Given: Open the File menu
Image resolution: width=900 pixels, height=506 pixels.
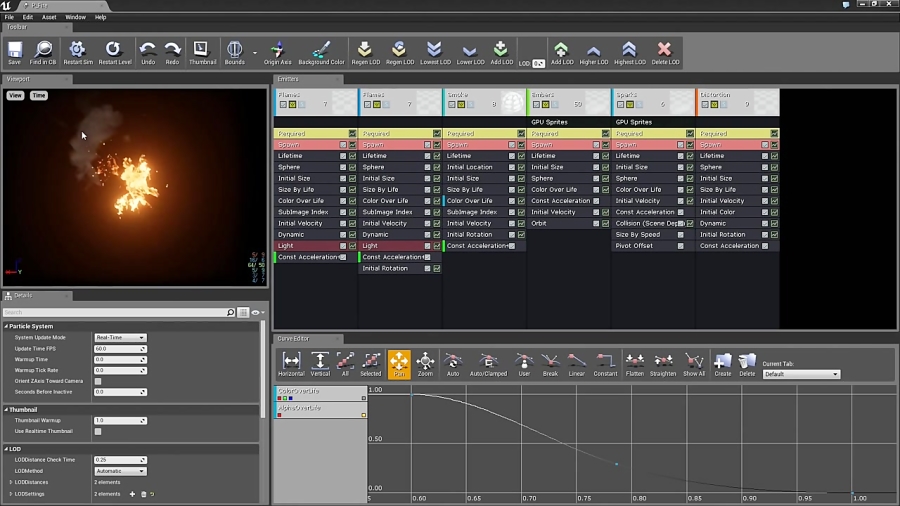Looking at the screenshot, I should click(x=9, y=17).
